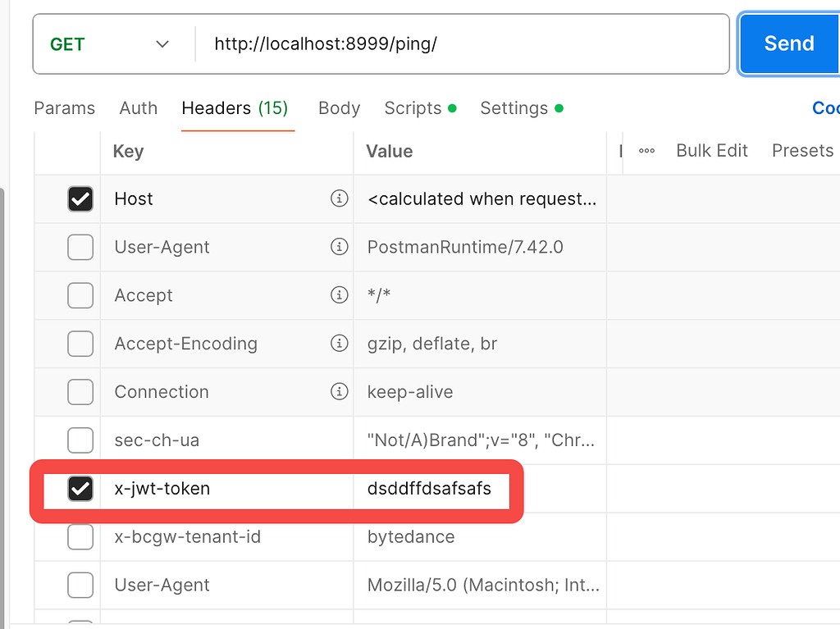Expand the request method selector chevron

[x=162, y=43]
